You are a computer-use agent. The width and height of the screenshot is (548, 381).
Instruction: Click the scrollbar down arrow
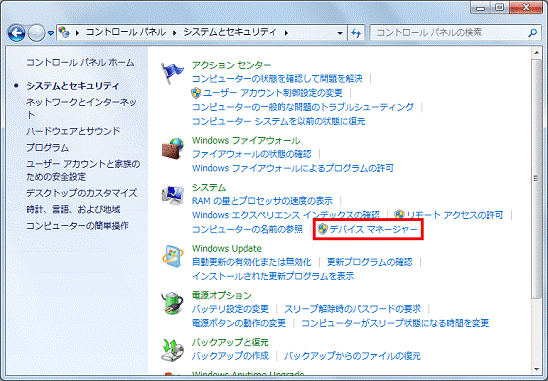536,369
